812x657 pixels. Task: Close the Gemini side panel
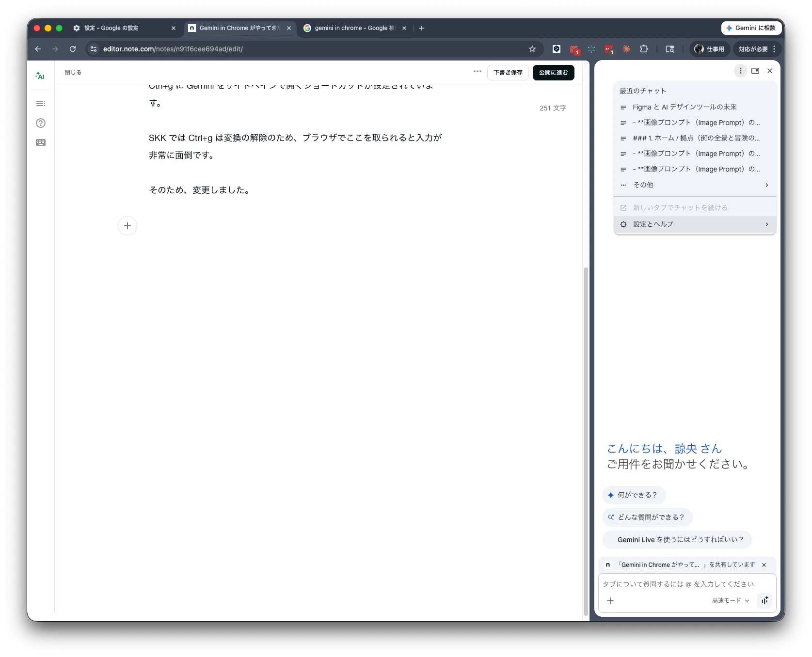tap(770, 71)
